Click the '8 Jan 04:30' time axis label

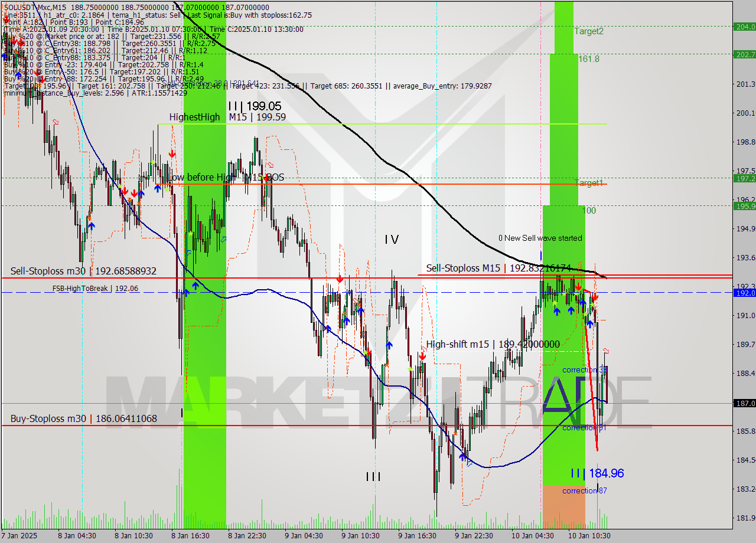pos(77,536)
